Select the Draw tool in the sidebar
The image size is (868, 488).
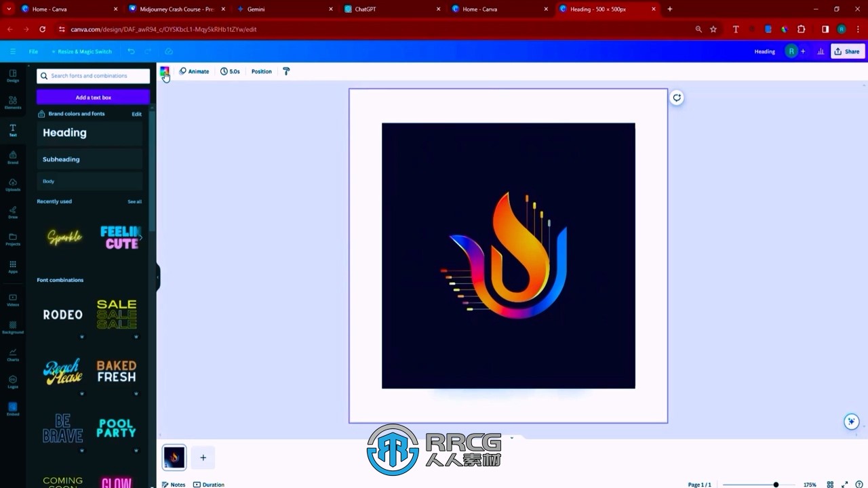pos(13,212)
